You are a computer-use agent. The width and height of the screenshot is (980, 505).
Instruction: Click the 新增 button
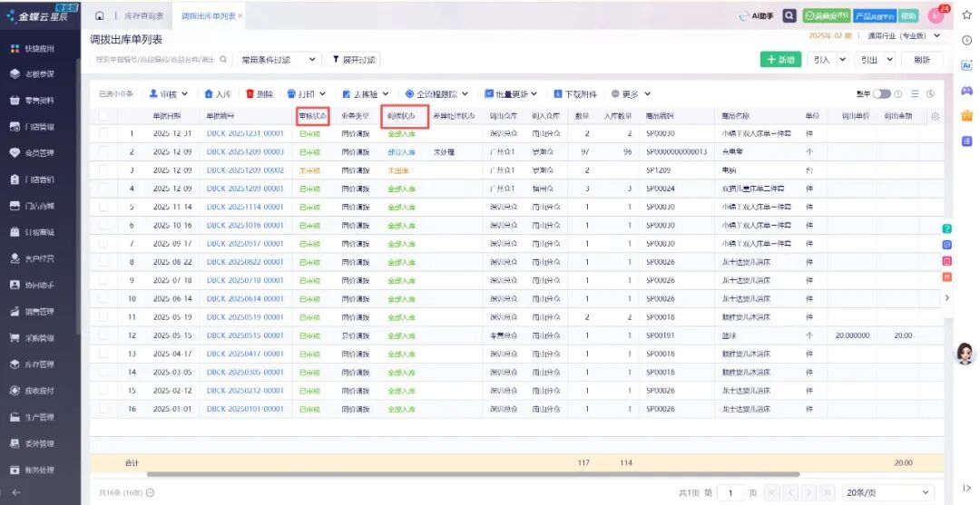pos(780,60)
